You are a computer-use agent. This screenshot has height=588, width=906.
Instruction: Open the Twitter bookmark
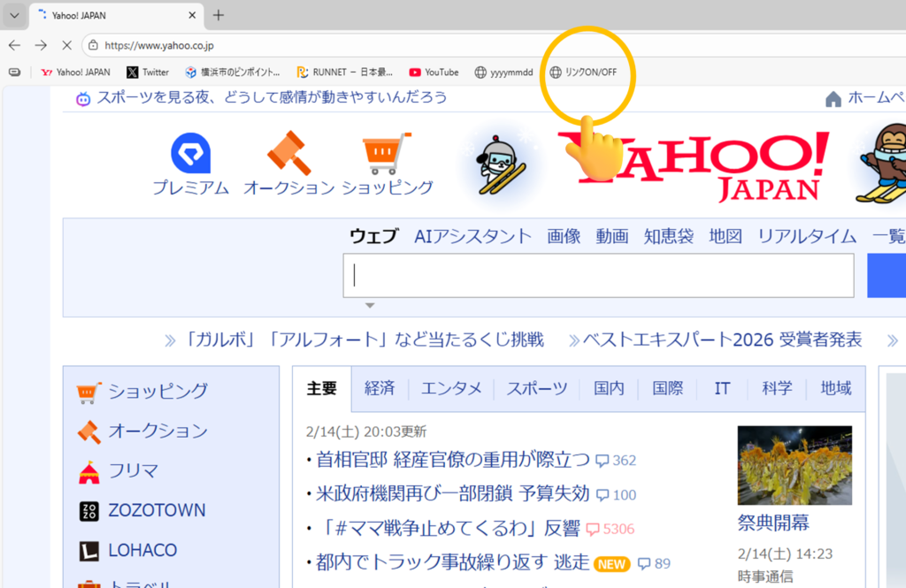coord(147,73)
